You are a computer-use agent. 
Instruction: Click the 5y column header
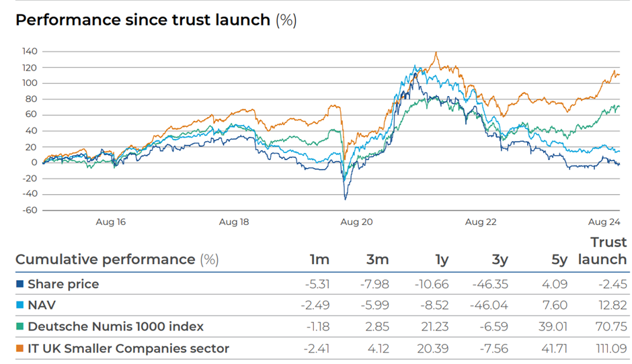click(x=559, y=261)
